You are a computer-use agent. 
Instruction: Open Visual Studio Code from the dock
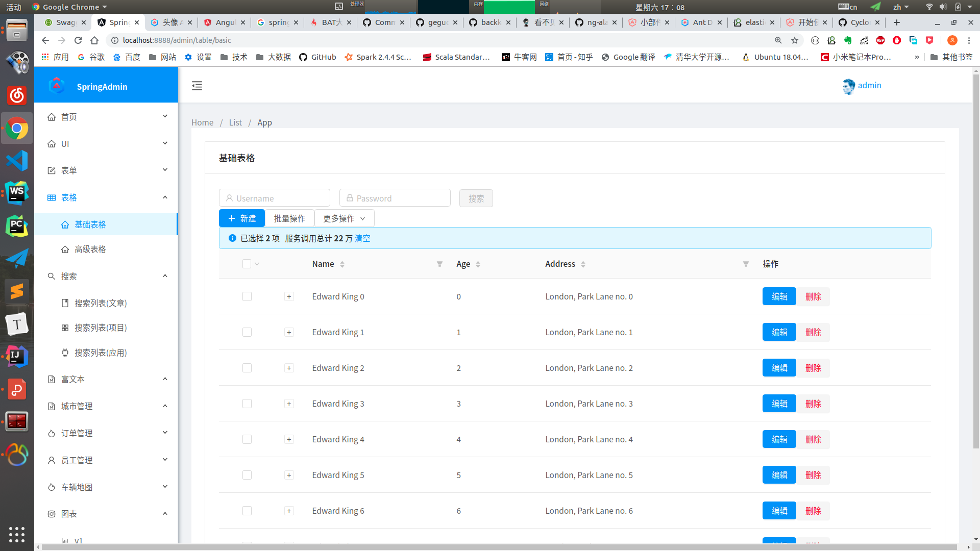click(17, 161)
